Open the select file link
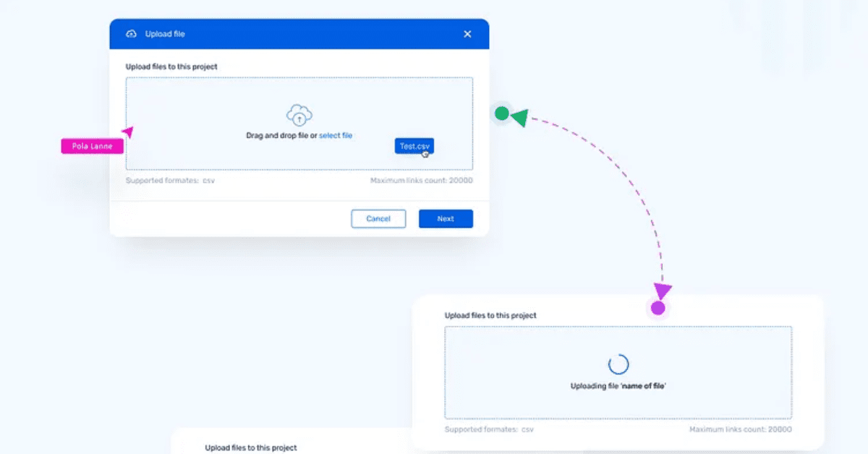Viewport: 868px width, 454px height. coord(336,135)
